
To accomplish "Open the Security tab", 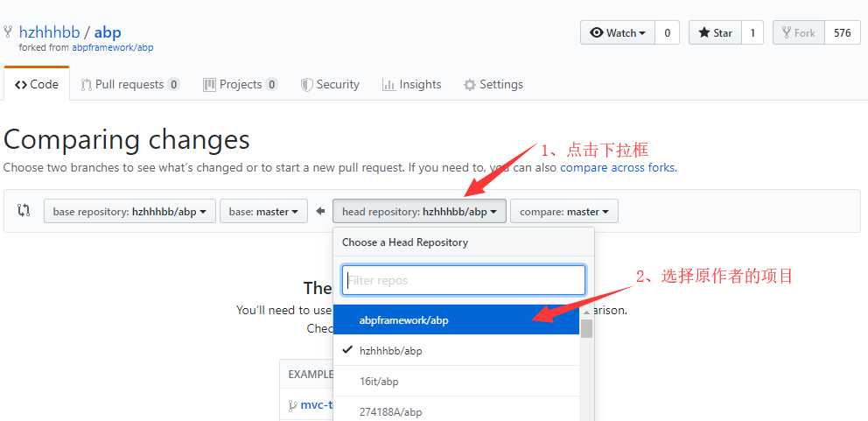I will tap(330, 84).
